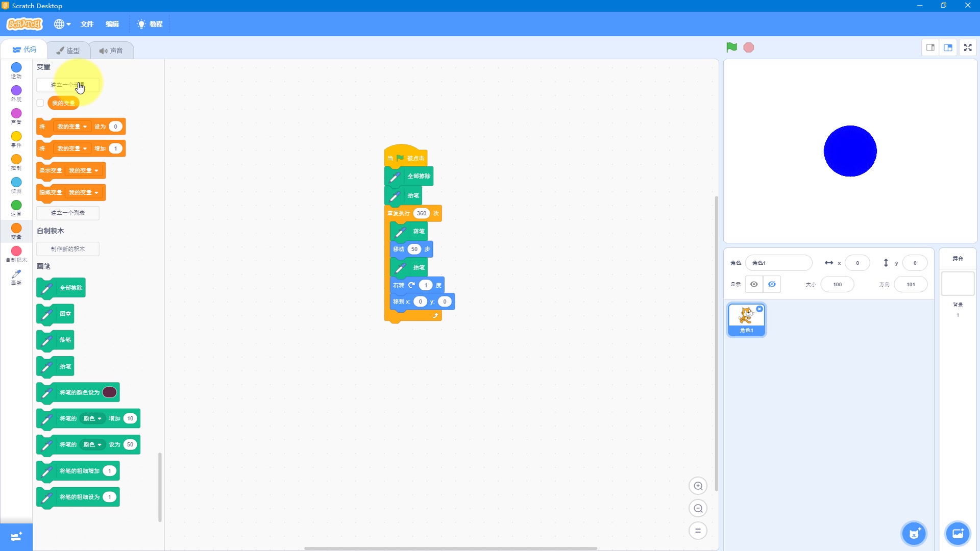Zoom in on the code workspace

[698, 486]
